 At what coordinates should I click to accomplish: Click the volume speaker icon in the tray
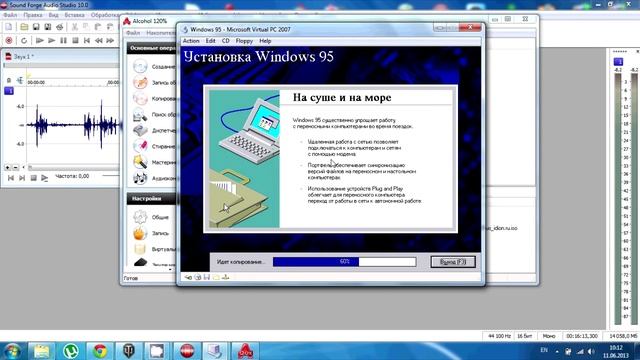591,351
